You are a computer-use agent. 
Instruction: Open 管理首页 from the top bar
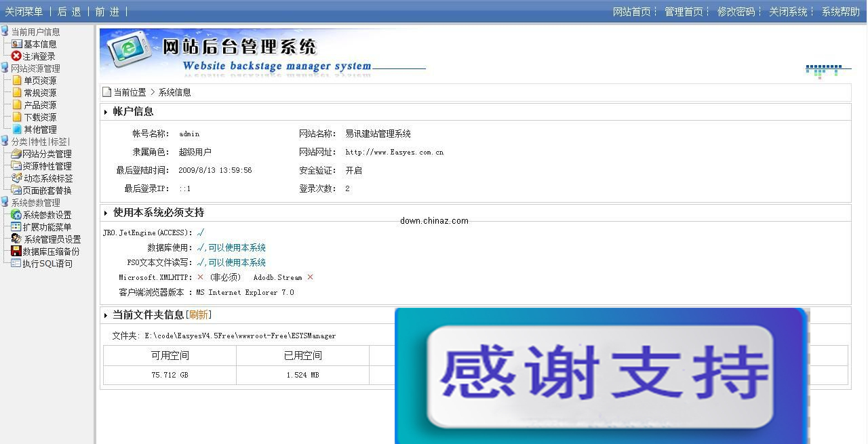[684, 12]
